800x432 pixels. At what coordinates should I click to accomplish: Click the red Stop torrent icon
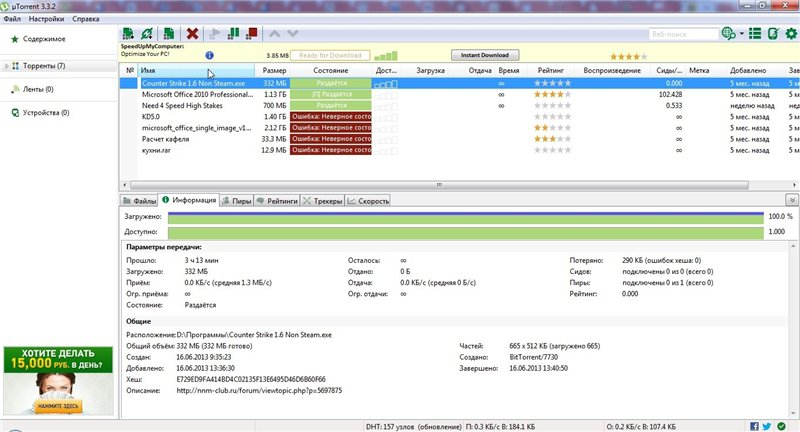coord(253,34)
